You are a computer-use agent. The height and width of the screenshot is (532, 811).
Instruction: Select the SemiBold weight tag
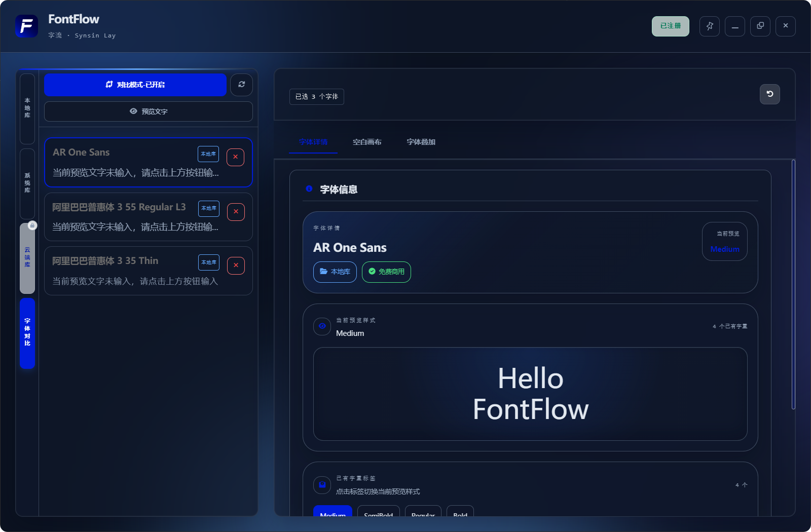[379, 511]
